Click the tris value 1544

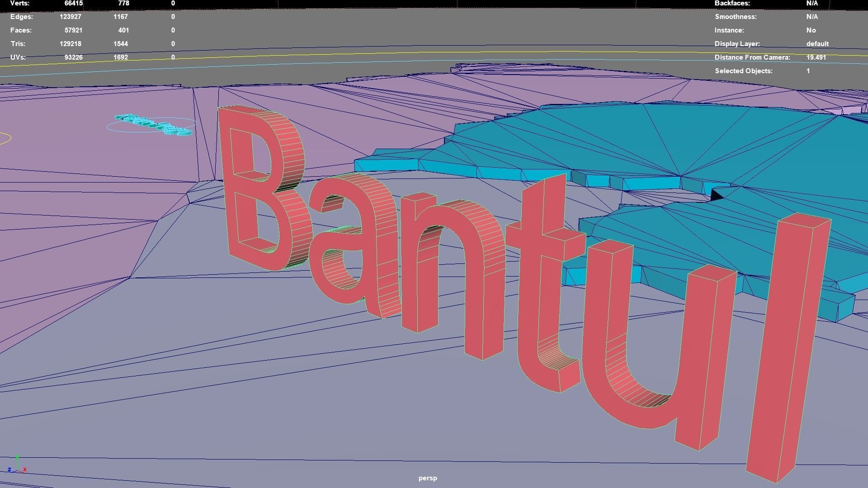[121, 44]
